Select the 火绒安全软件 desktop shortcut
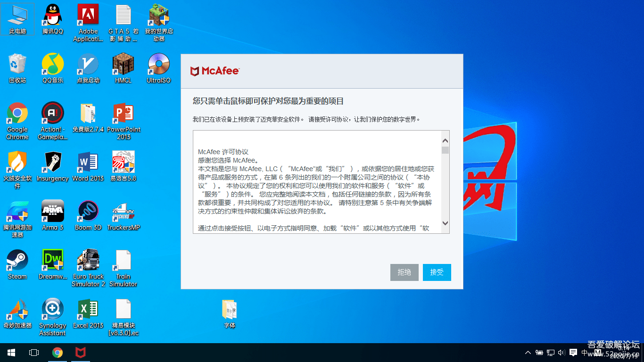Image resolution: width=644 pixels, height=362 pixels. pos(17,170)
